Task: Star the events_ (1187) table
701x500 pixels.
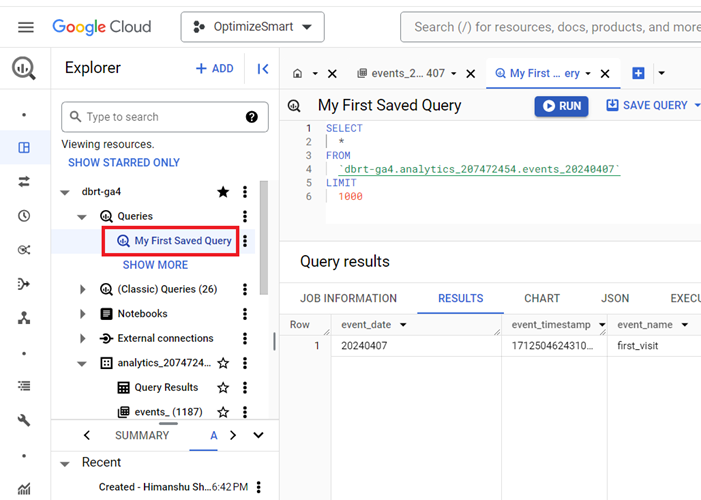Action: point(223,412)
